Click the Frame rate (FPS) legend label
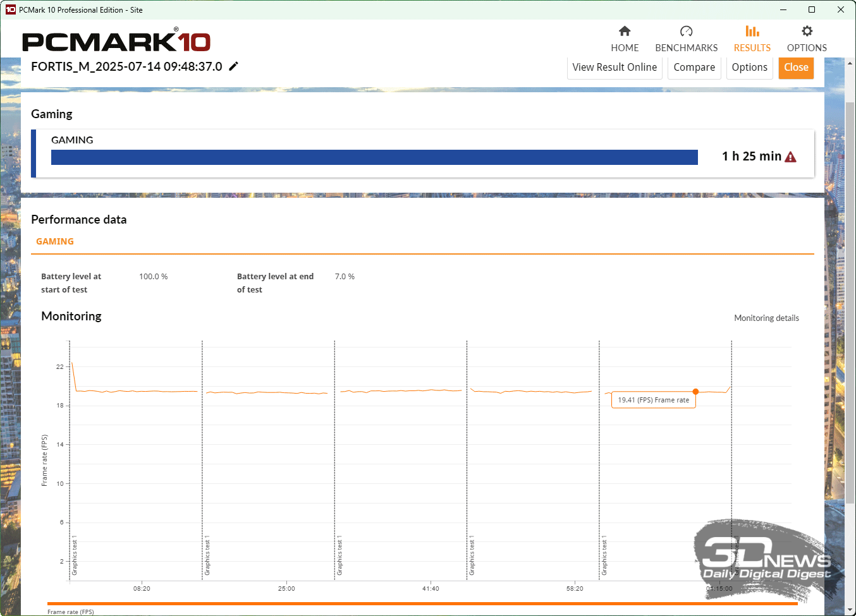 pos(71,612)
